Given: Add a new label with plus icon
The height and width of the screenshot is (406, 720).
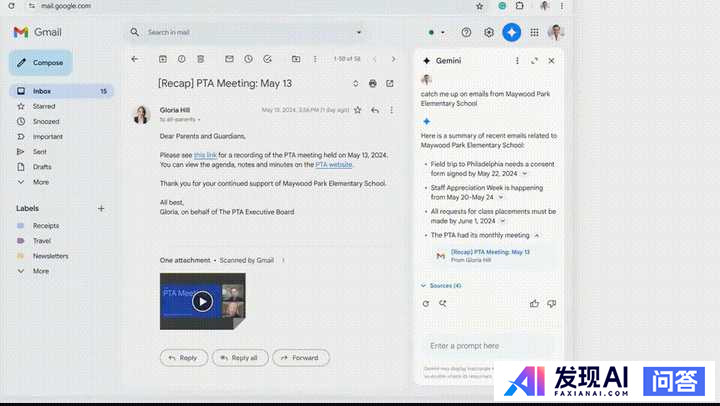Looking at the screenshot, I should click(x=101, y=209).
